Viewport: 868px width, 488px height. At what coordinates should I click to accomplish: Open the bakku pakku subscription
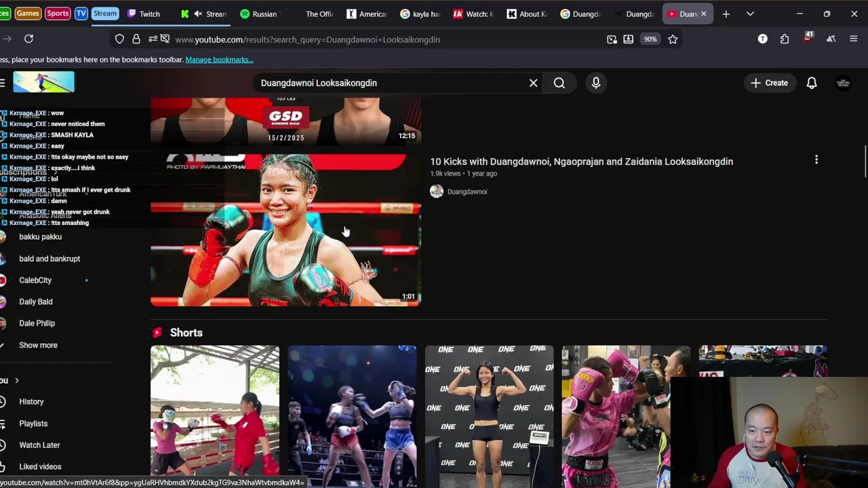[x=41, y=237]
